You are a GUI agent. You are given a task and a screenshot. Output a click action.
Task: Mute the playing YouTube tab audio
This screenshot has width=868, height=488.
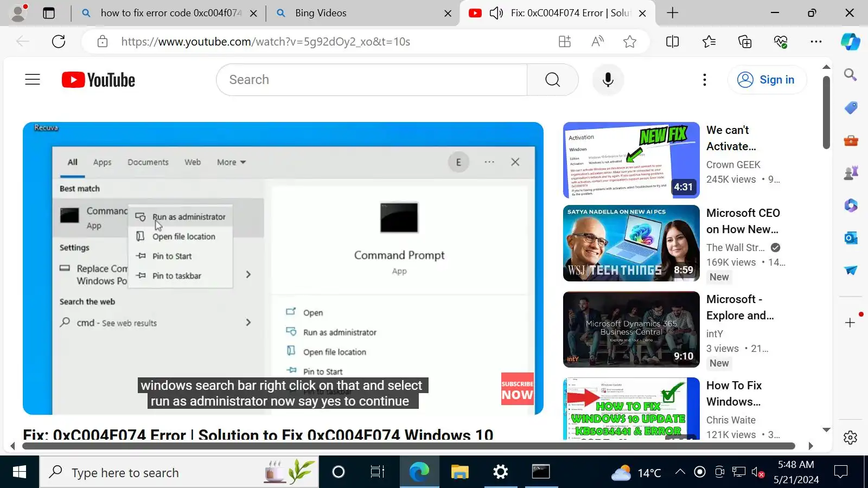pyautogui.click(x=496, y=13)
